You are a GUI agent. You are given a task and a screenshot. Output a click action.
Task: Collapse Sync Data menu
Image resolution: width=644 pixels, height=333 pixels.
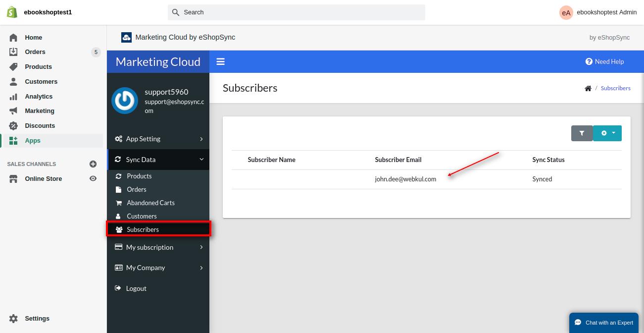click(x=158, y=160)
